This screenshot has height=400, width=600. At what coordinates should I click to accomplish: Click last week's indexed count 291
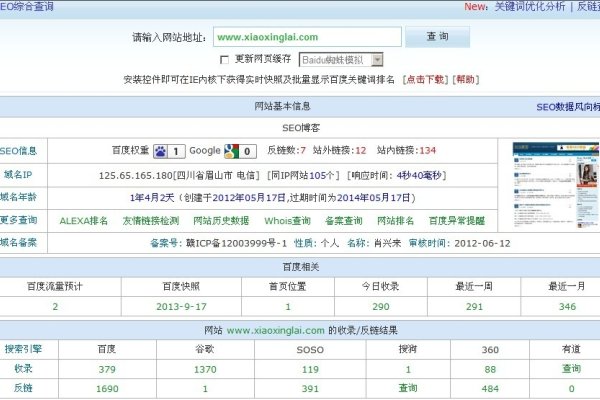tap(474, 307)
